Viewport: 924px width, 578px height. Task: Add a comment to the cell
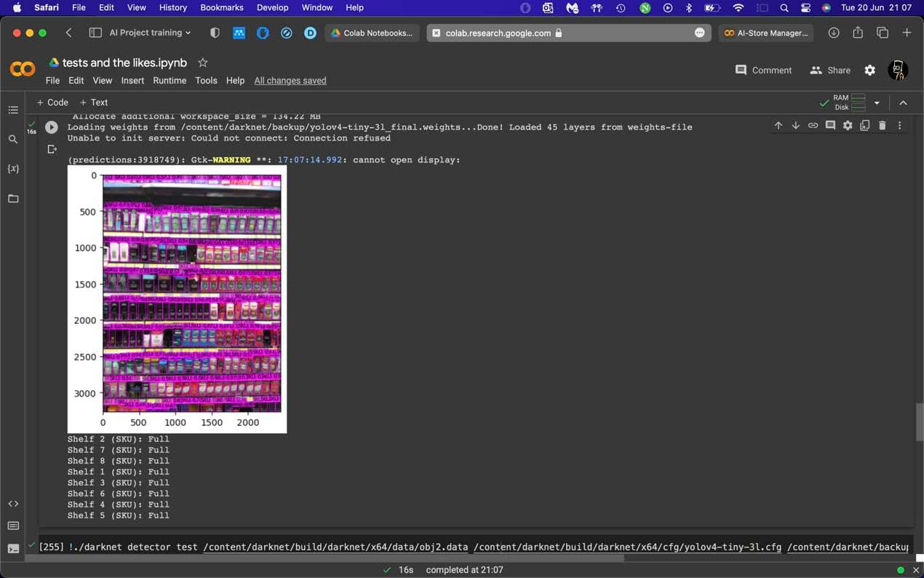click(830, 125)
